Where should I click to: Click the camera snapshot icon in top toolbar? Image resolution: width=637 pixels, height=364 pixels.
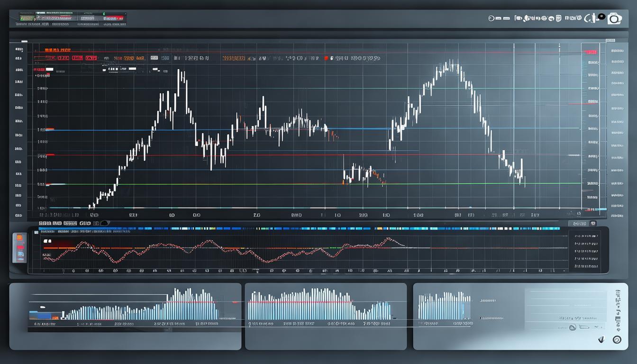615,18
